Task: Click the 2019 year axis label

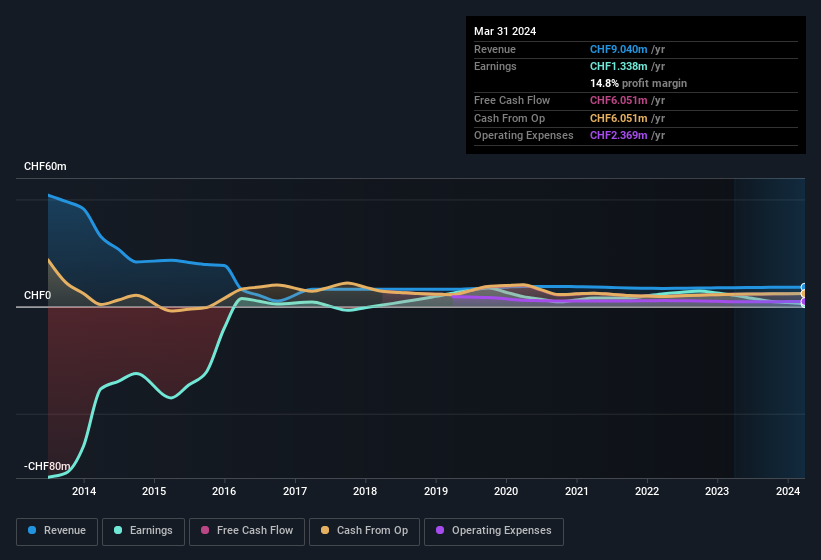Action: [x=436, y=491]
